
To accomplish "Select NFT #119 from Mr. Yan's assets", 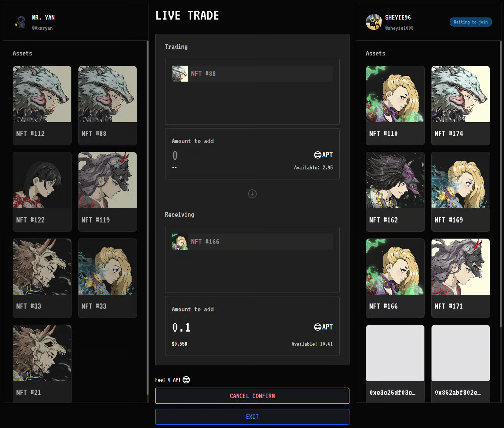I will click(x=107, y=191).
